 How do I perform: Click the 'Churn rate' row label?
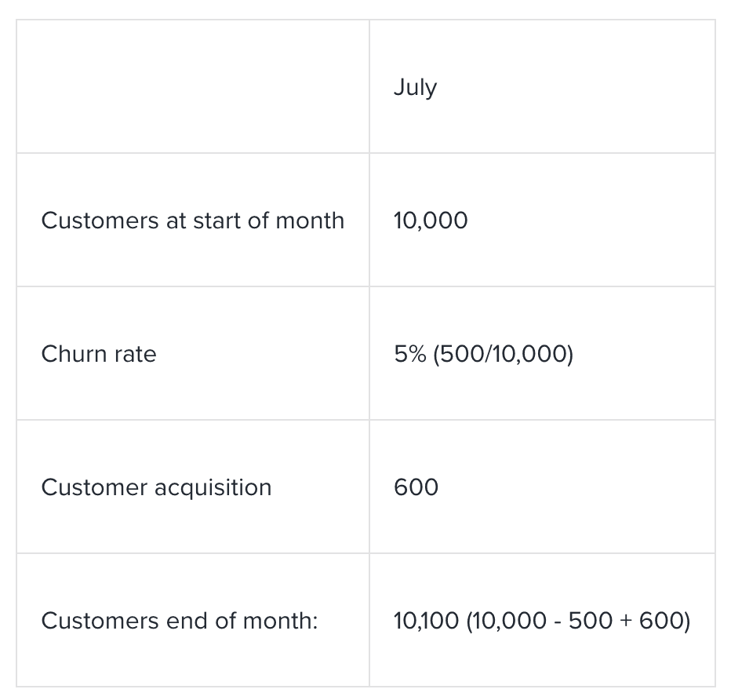tap(99, 354)
